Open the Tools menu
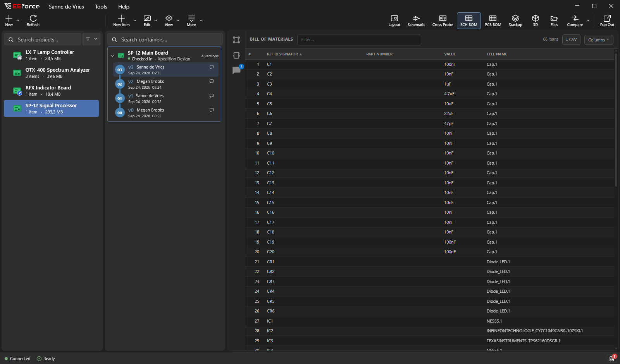The width and height of the screenshot is (620, 364). (x=101, y=7)
